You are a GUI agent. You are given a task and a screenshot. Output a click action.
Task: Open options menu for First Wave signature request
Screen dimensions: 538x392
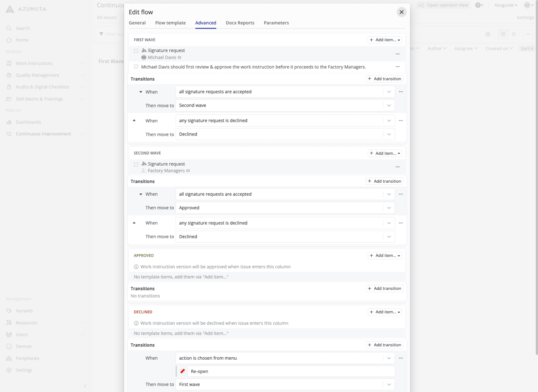click(x=397, y=54)
